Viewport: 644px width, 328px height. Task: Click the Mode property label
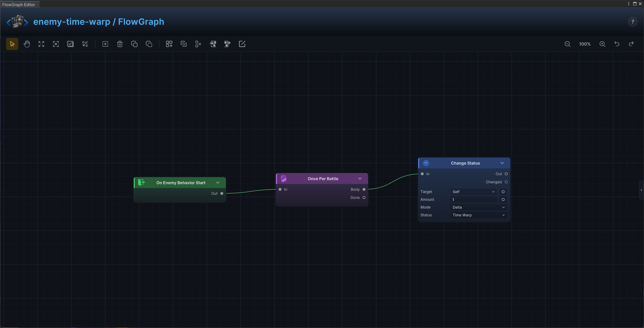pos(425,207)
